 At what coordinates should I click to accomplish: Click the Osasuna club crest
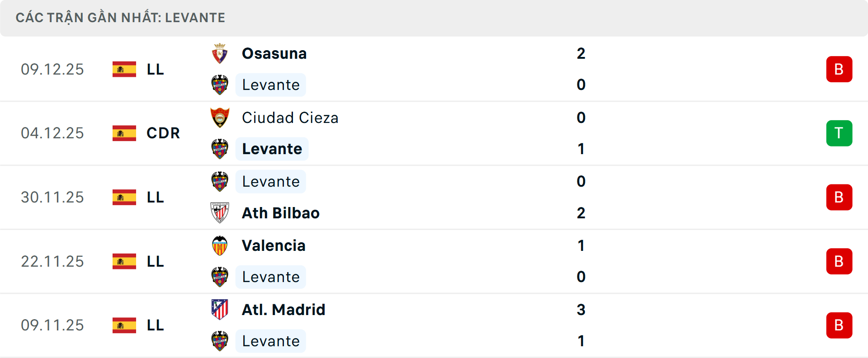[220, 54]
